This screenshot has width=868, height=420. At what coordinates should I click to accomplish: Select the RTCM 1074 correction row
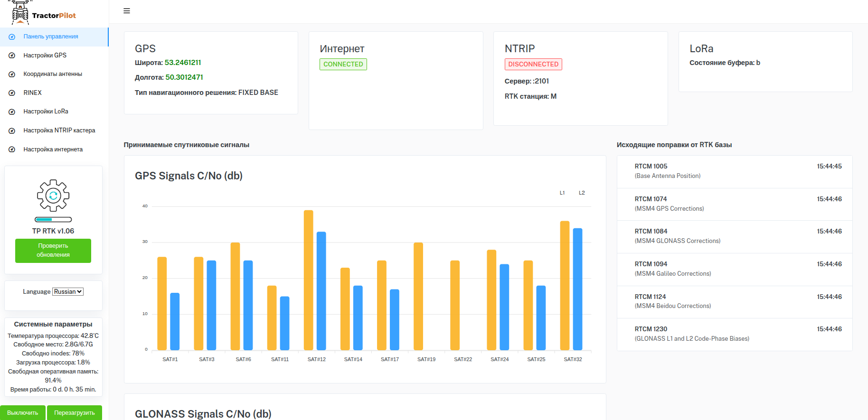[734, 204]
